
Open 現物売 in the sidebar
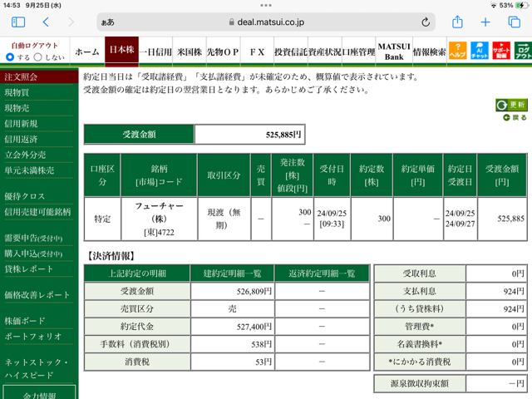pyautogui.click(x=17, y=108)
